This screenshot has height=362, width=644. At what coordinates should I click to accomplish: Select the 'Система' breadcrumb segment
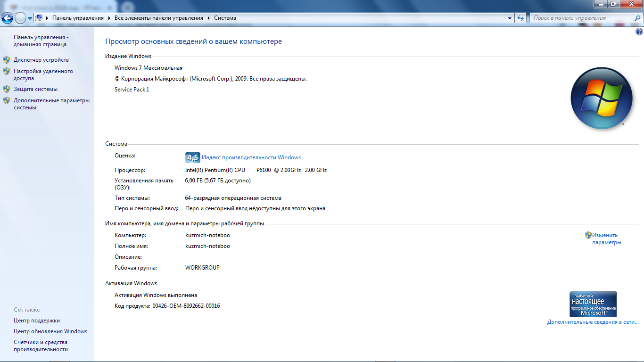(x=225, y=18)
